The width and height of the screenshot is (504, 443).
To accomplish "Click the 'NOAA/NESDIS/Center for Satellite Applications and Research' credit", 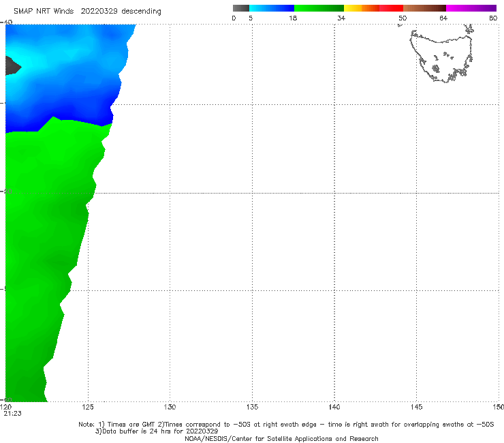I will click(281, 439).
